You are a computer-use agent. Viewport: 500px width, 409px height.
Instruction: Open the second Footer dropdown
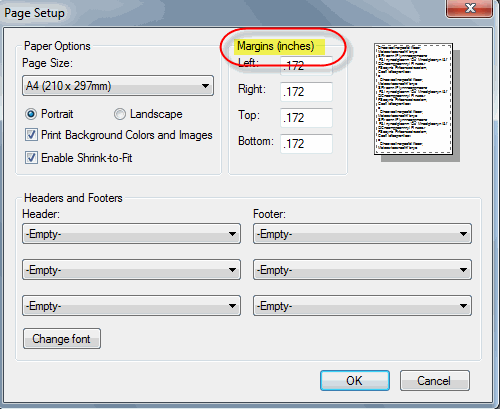[362, 270]
